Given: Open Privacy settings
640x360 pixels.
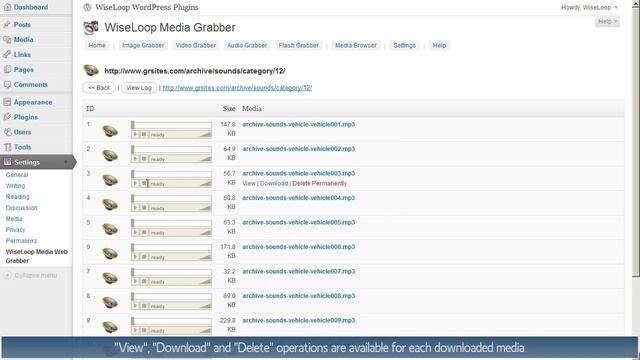Looking at the screenshot, I should coord(16,230).
